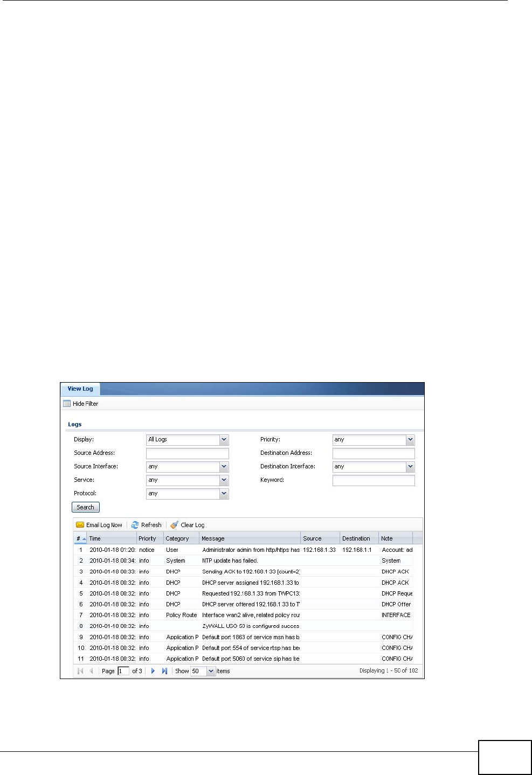The width and height of the screenshot is (532, 775).
Task: Click the Search button
Action: [85, 507]
